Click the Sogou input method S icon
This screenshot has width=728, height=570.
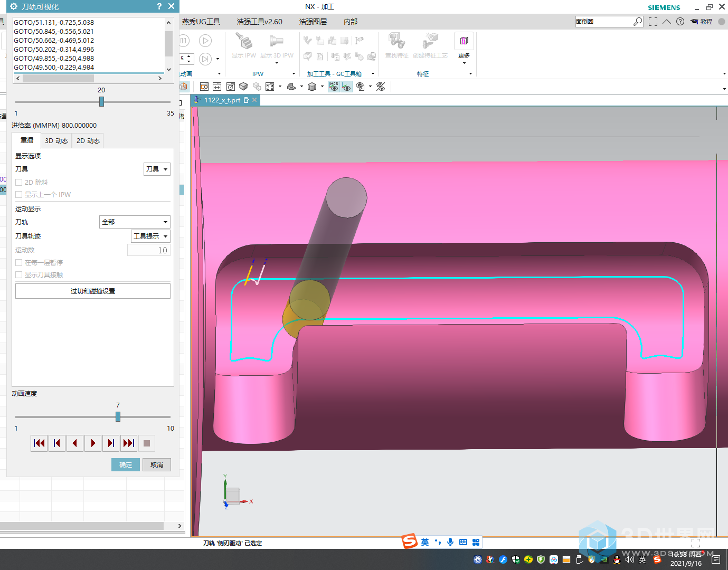tap(410, 541)
